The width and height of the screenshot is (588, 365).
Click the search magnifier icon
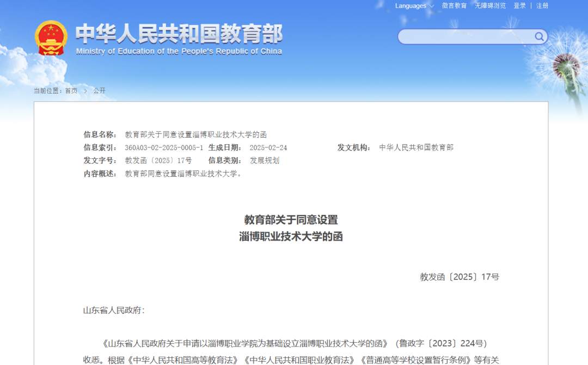tap(539, 36)
